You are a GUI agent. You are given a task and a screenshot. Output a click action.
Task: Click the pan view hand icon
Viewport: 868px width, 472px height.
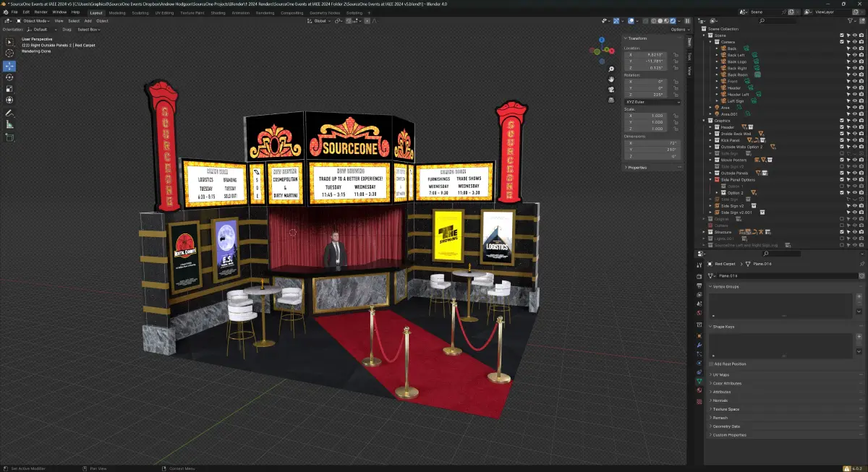click(612, 78)
